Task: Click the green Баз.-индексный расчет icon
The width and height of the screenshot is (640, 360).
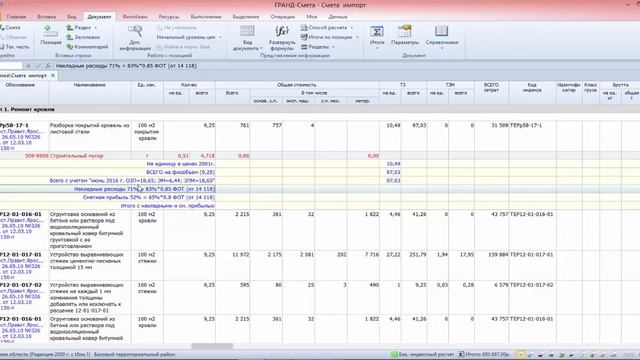Action: tap(394, 354)
